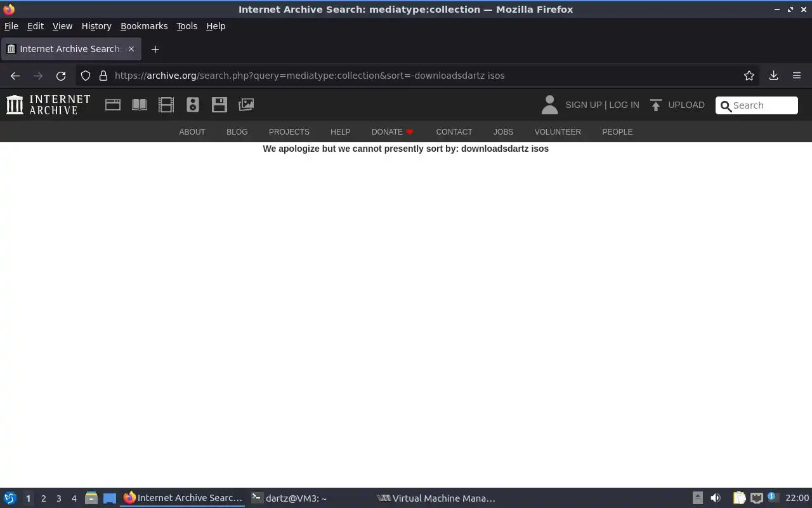Switch to workspace 1
The width and height of the screenshot is (812, 508).
(28, 498)
